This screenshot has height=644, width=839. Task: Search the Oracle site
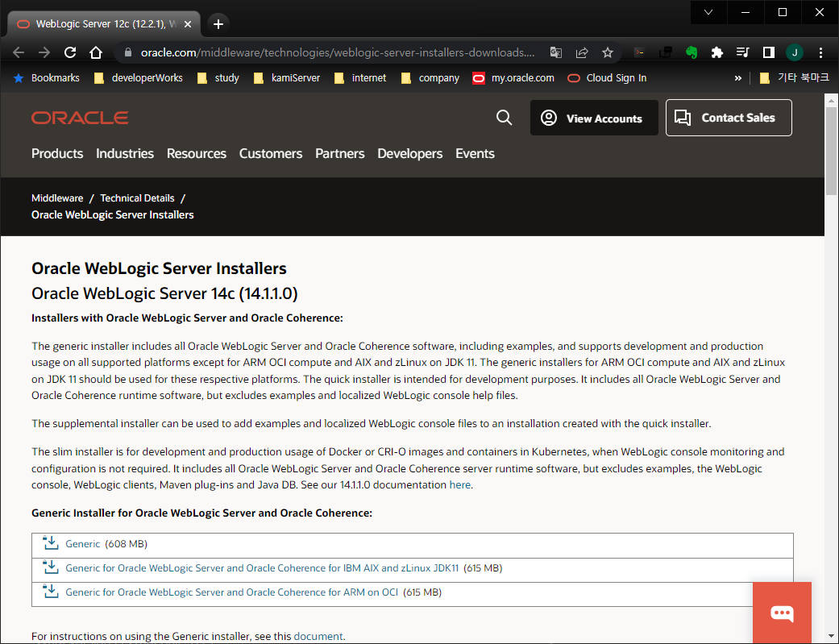504,118
